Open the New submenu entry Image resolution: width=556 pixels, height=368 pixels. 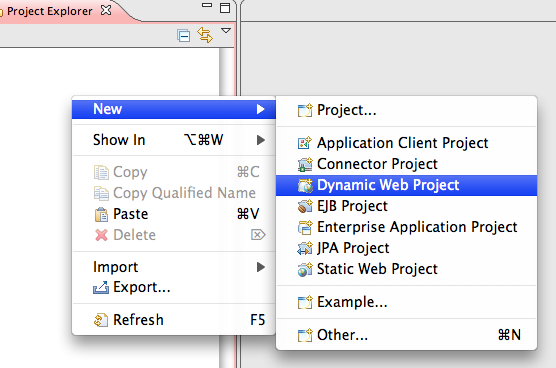tap(174, 109)
